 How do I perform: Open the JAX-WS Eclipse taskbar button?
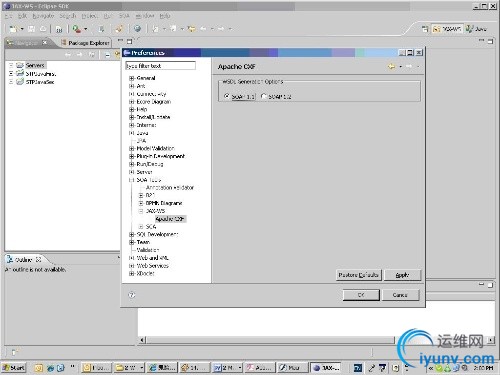tap(327, 368)
